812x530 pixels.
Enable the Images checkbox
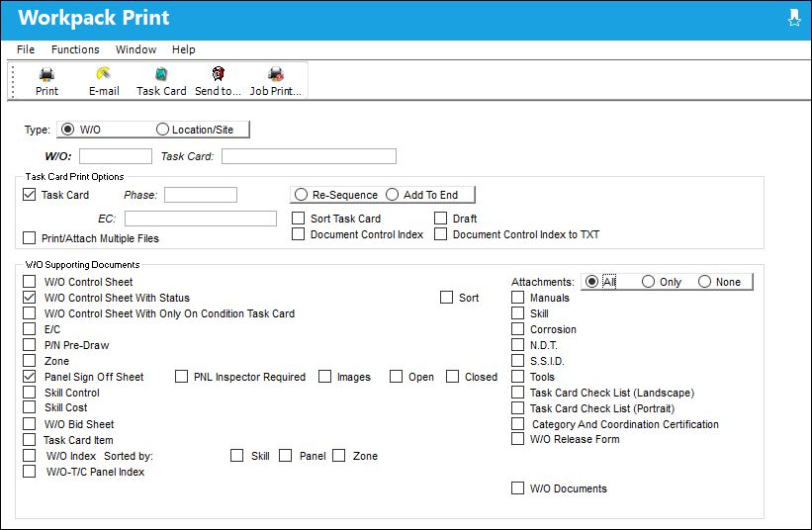point(325,377)
